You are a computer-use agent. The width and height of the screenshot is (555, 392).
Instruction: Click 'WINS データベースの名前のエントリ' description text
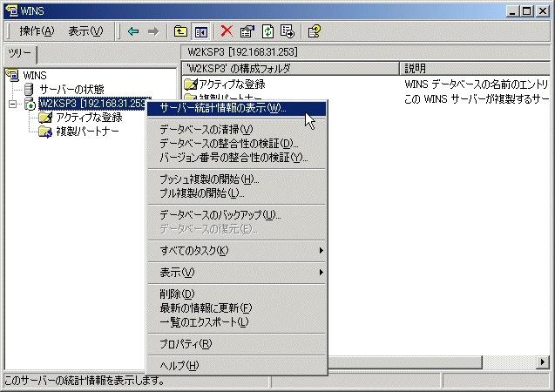[476, 84]
